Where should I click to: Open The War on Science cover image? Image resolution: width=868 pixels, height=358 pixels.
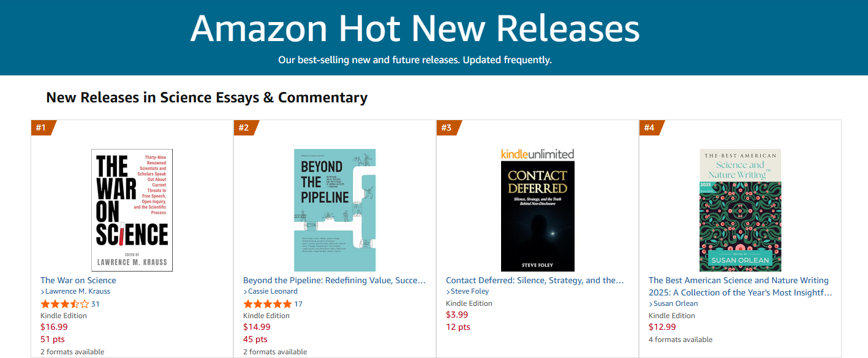(x=132, y=210)
